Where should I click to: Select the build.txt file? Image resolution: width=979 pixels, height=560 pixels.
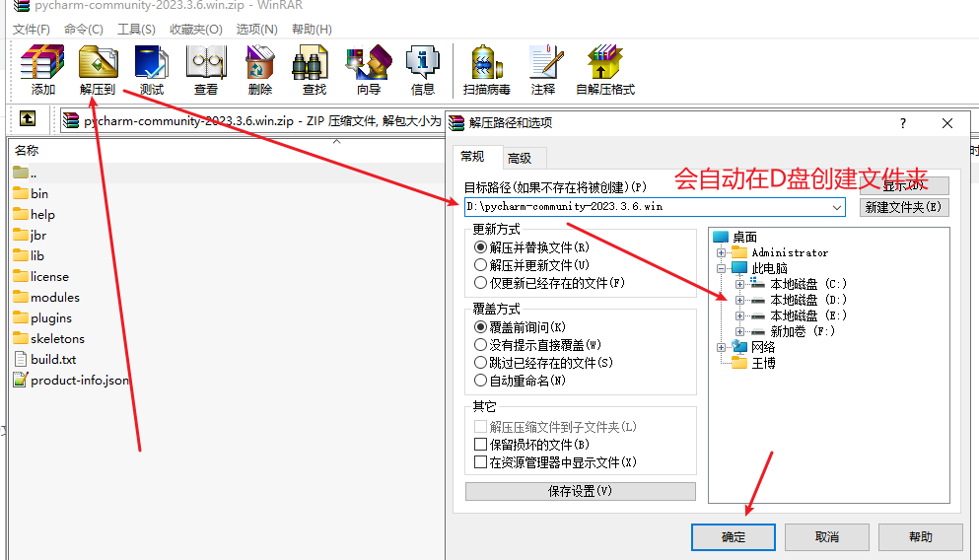click(45, 359)
